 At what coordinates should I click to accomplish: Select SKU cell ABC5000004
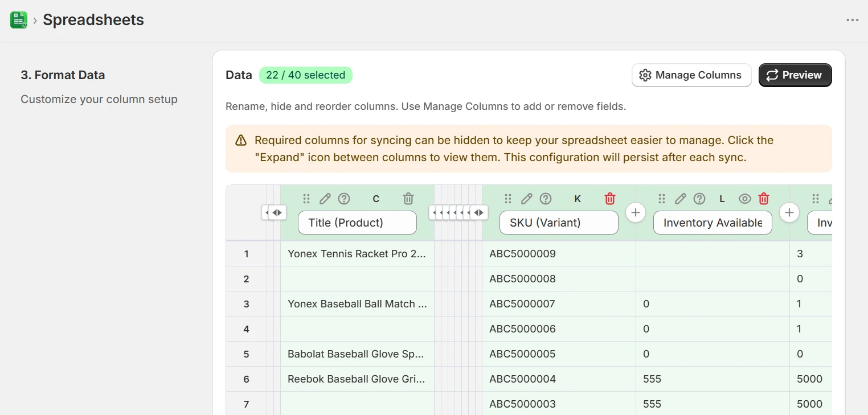559,379
